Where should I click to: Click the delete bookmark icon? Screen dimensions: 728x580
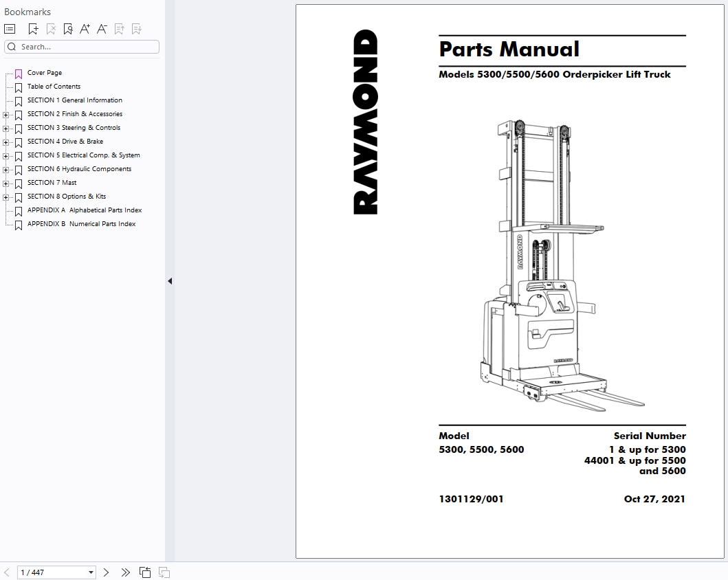pyautogui.click(x=50, y=28)
